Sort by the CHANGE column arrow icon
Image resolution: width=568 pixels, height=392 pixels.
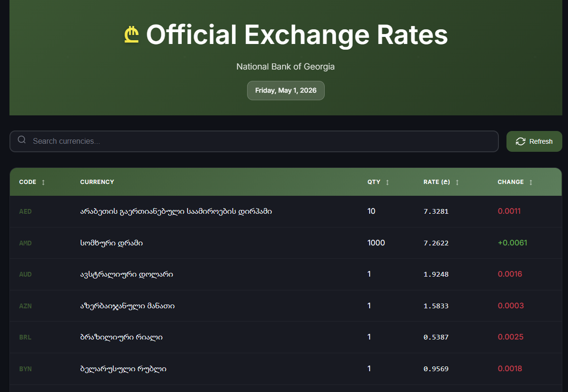(531, 183)
